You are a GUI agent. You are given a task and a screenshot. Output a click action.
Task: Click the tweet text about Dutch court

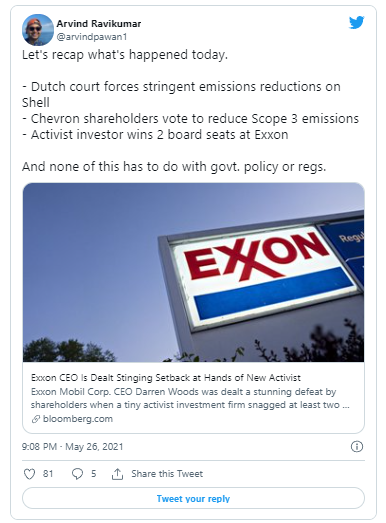click(x=181, y=95)
